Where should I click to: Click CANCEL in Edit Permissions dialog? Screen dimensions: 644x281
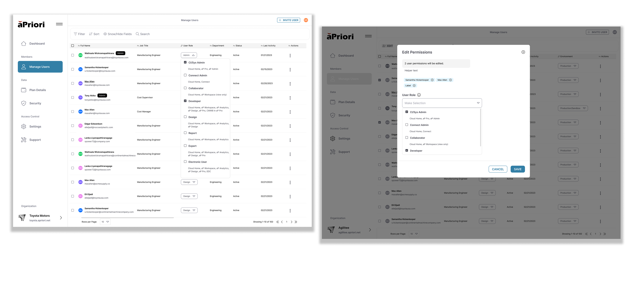[498, 169]
